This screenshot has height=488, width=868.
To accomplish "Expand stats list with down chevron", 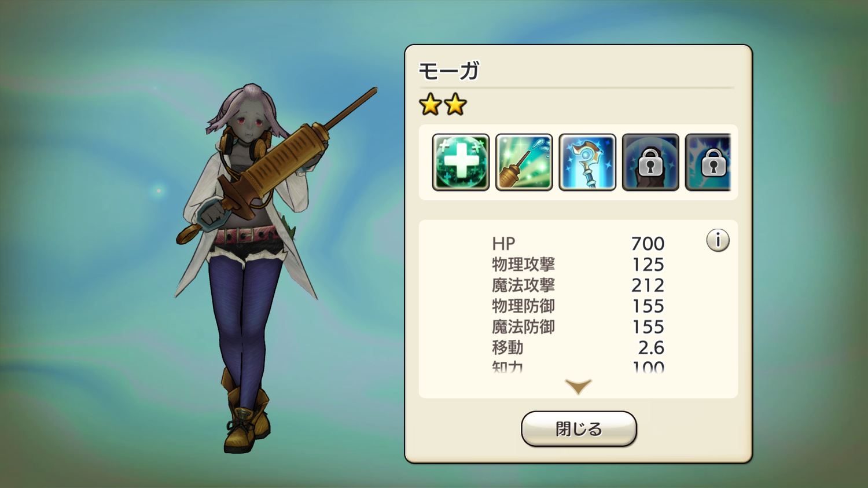I will click(x=578, y=387).
